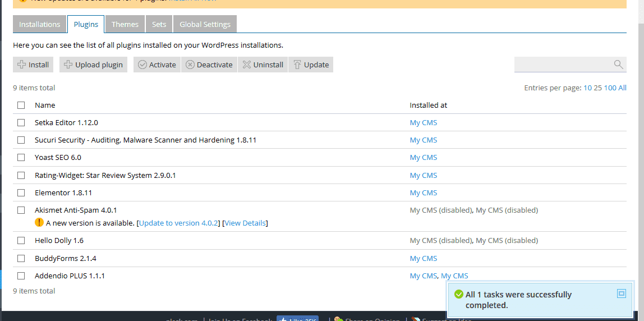Check the Sucuri Security plugin checkbox
The image size is (644, 321).
(21, 140)
